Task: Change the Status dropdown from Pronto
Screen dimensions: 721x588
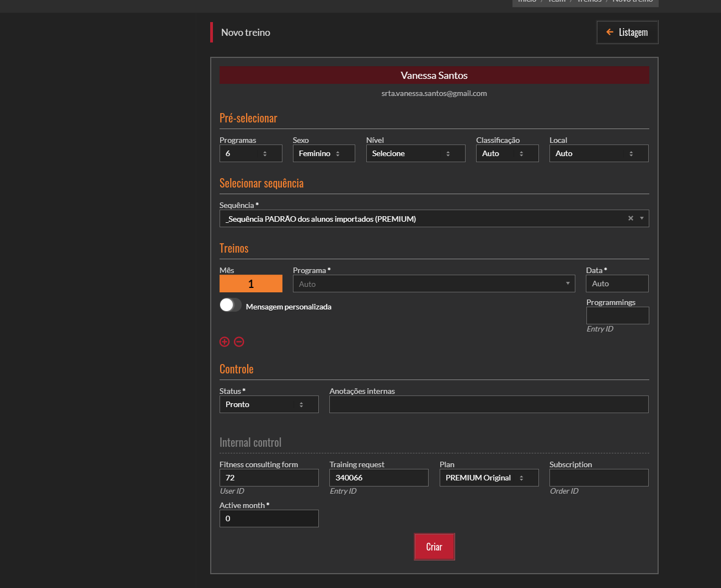Action: click(x=269, y=404)
